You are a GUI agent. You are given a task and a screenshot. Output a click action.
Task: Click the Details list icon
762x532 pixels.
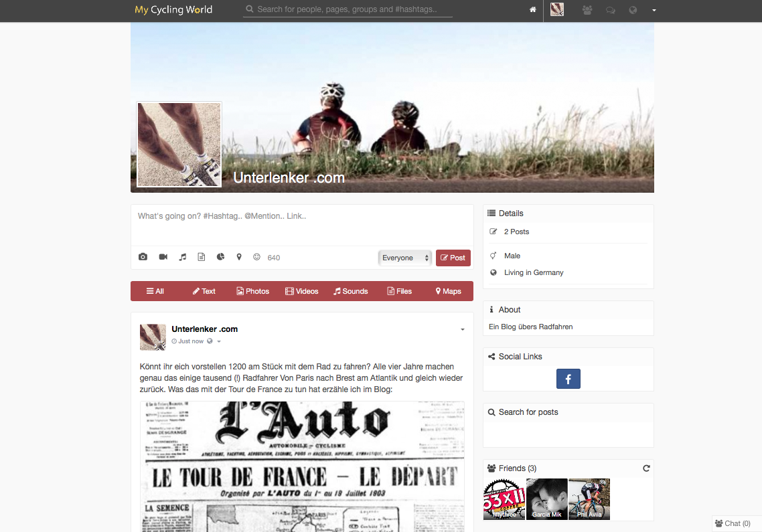pos(491,213)
